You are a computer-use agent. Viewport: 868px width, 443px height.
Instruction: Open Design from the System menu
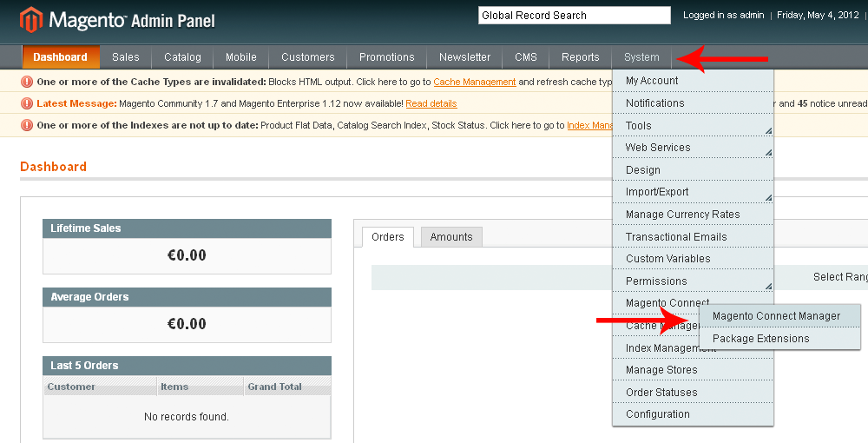pos(693,170)
